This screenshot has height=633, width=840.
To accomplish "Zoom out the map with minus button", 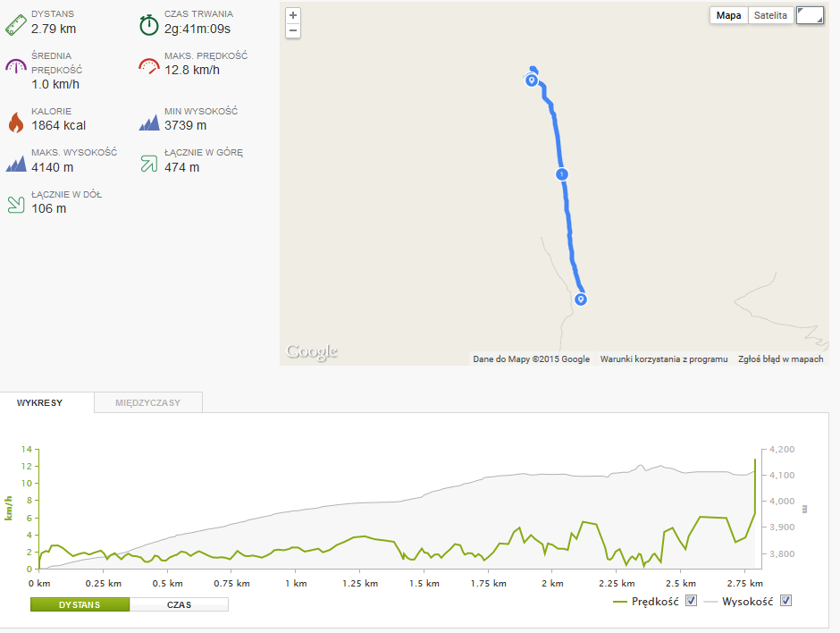I will 293,30.
